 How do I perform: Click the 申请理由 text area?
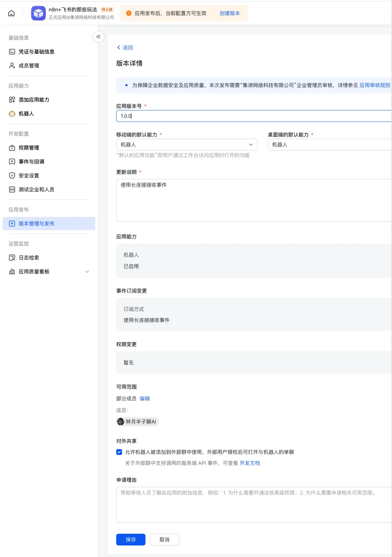254,505
